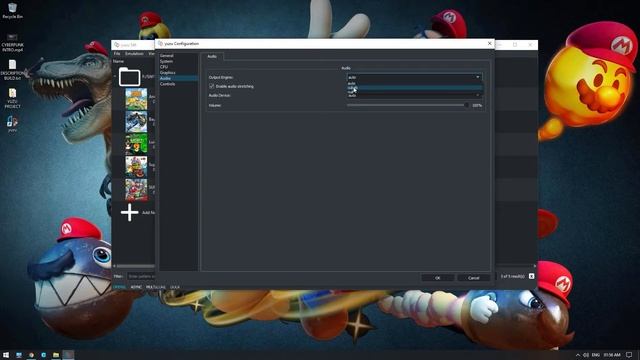Choose the highlighted cubeb option in the dropdown list
Screen dimensions: 640x360
pyautogui.click(x=414, y=88)
